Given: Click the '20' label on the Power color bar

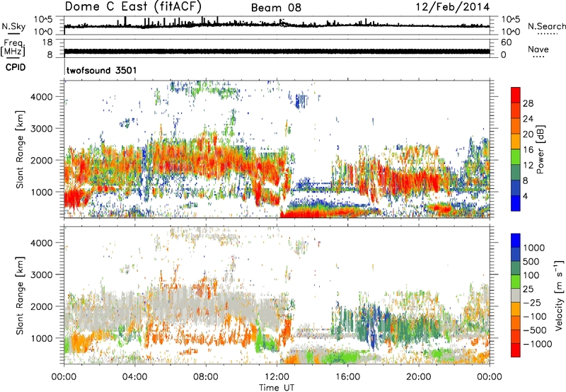Looking at the screenshot, I should click(x=528, y=134).
